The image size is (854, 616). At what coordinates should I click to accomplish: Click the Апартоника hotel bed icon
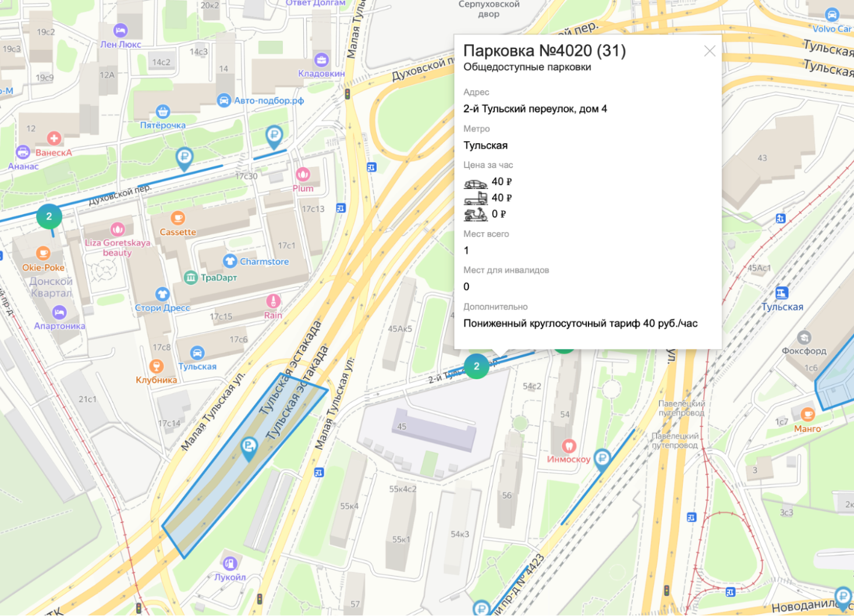coord(59,312)
